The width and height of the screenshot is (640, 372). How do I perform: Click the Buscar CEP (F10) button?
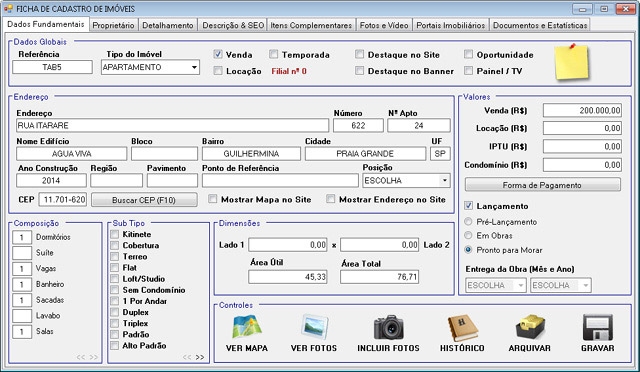(144, 200)
